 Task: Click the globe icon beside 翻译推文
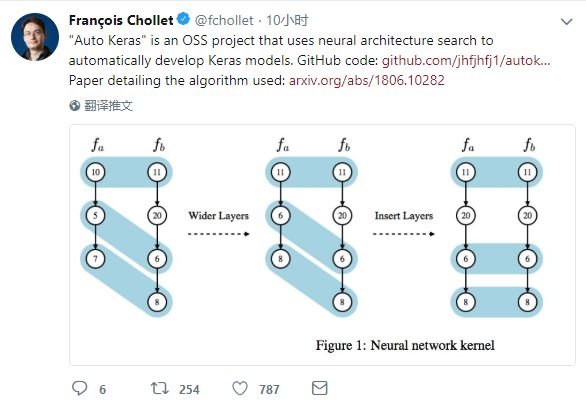75,106
